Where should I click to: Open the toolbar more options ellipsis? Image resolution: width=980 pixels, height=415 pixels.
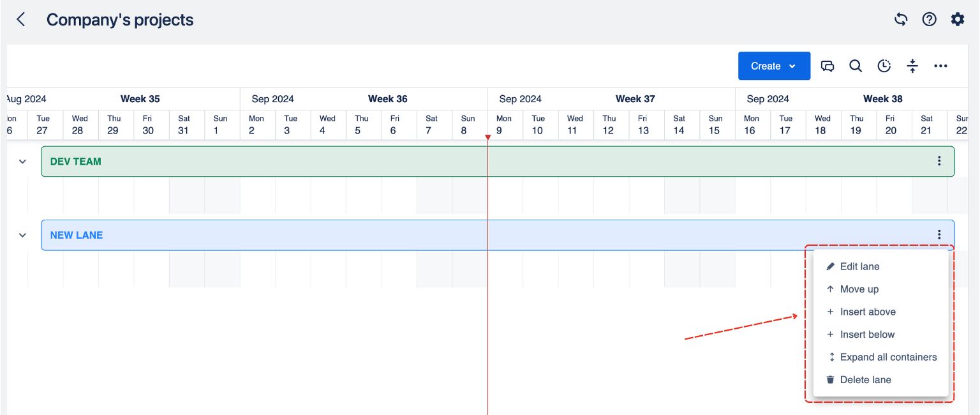940,66
